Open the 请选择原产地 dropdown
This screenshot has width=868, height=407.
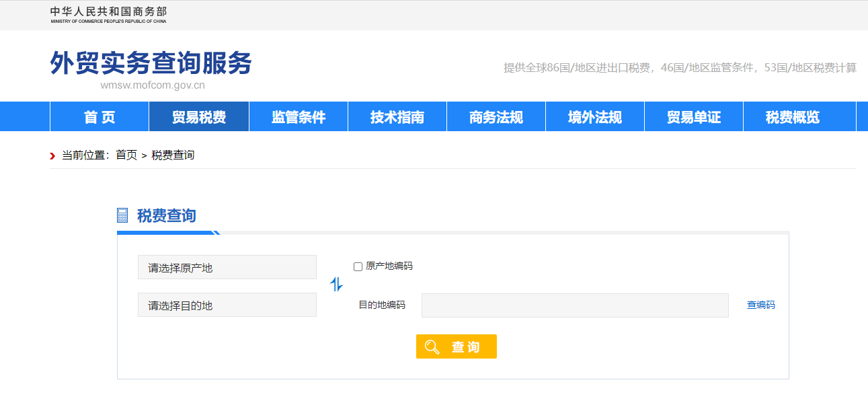[x=227, y=267]
